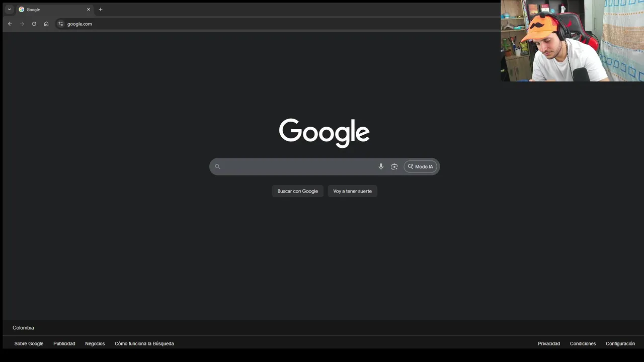644x362 pixels.
Task: Open Condiciones footer link
Action: tap(583, 343)
